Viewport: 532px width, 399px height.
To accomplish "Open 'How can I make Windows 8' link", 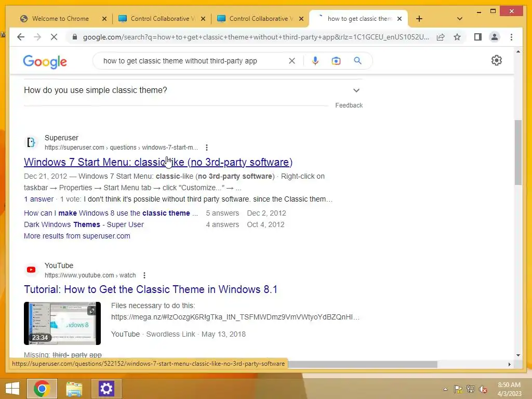I will pyautogui.click(x=111, y=213).
